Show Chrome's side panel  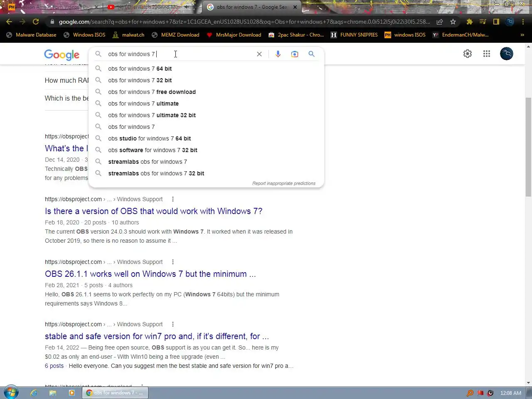tap(496, 22)
